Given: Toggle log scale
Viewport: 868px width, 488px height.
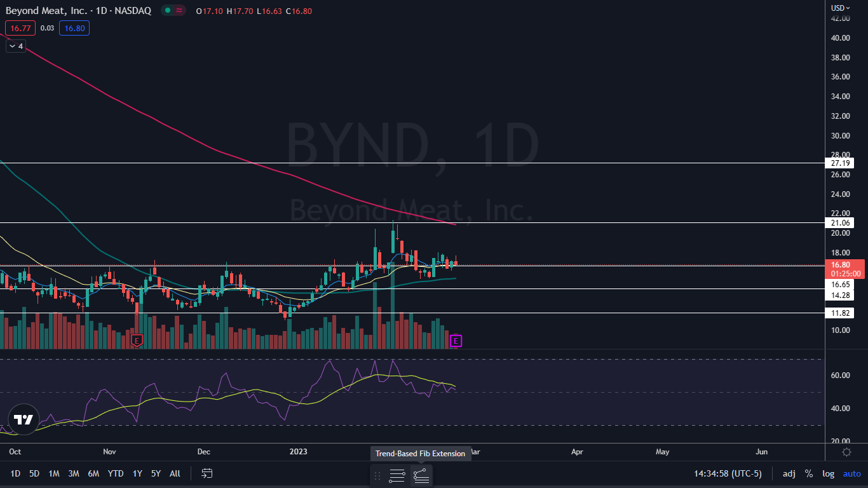Looking at the screenshot, I should click(828, 473).
